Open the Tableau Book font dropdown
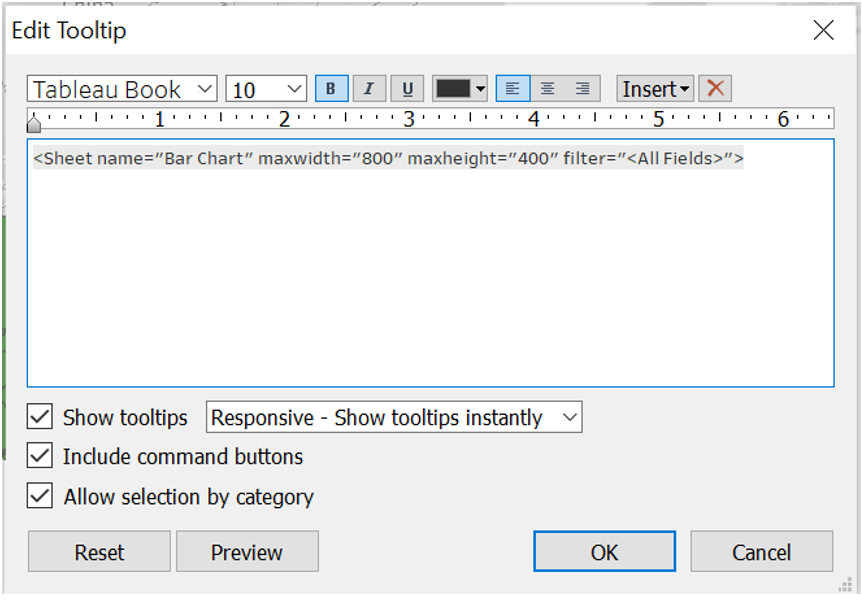This screenshot has height=600, width=862. click(121, 89)
